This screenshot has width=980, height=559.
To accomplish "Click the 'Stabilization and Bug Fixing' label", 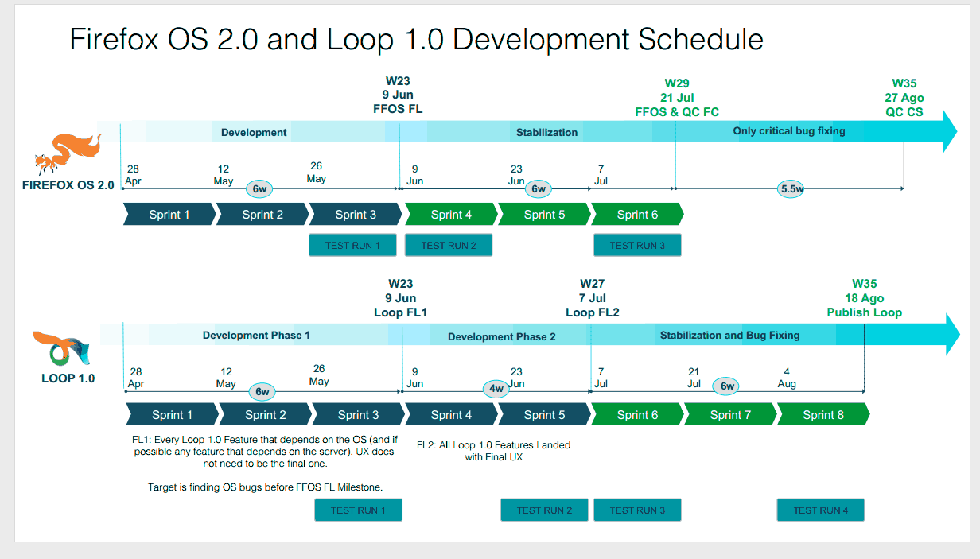I will [729, 335].
